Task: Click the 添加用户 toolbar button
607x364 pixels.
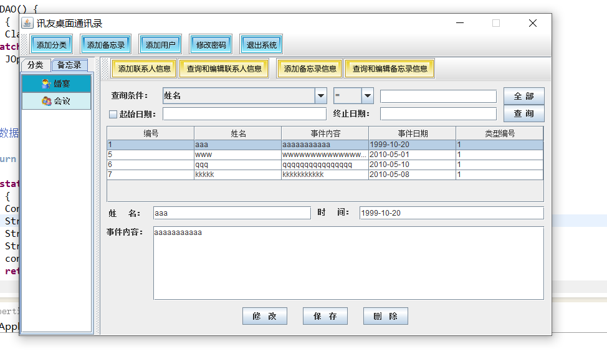Action: (x=160, y=45)
